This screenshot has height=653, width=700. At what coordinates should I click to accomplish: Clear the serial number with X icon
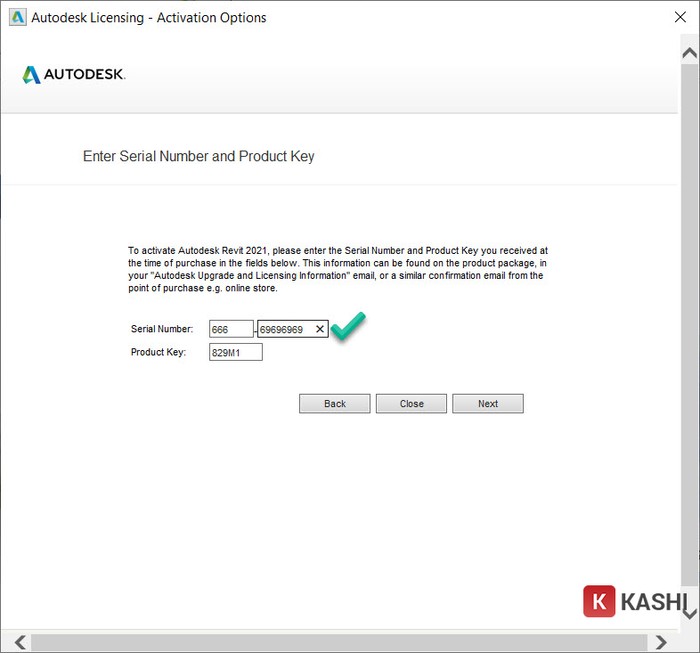pyautogui.click(x=319, y=329)
